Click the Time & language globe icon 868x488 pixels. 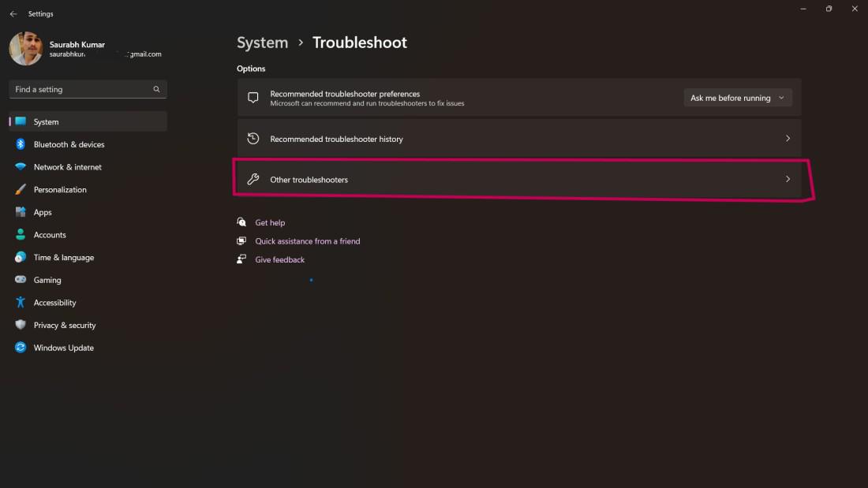point(21,258)
